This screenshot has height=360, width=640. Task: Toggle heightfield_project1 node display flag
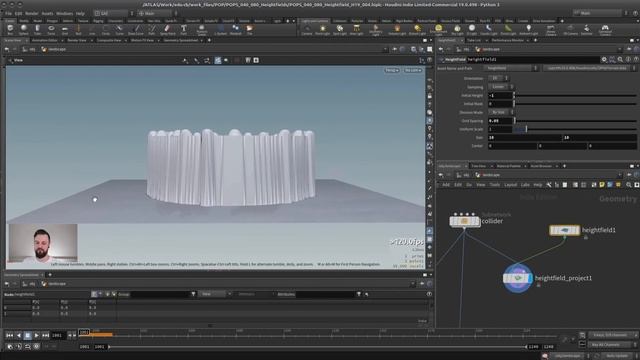(529, 278)
